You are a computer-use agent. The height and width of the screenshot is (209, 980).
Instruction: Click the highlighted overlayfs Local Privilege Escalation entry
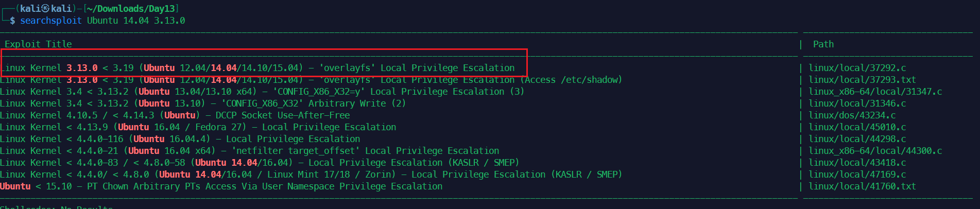(257, 68)
